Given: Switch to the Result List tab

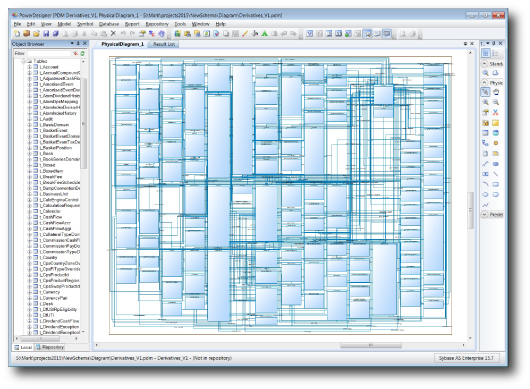Looking at the screenshot, I should pos(164,44).
